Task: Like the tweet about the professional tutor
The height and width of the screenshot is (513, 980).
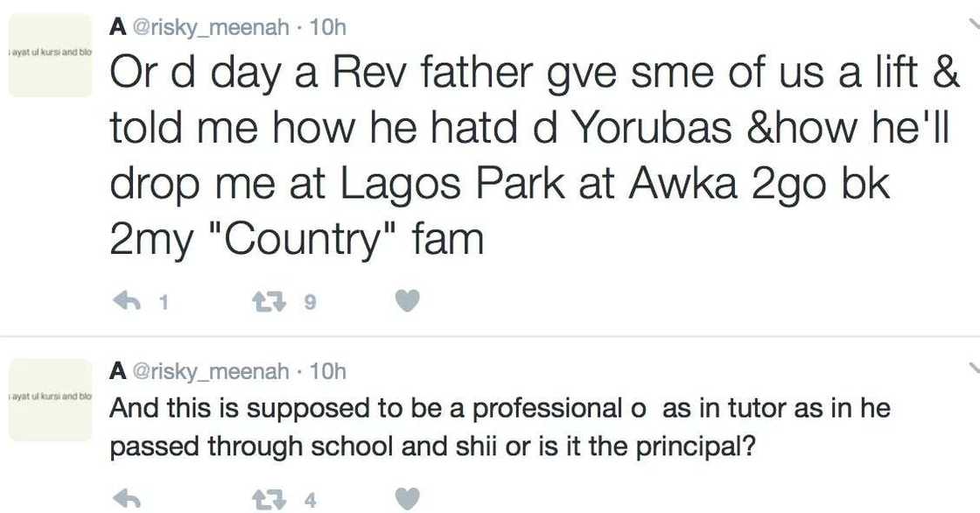Action: 407,500
